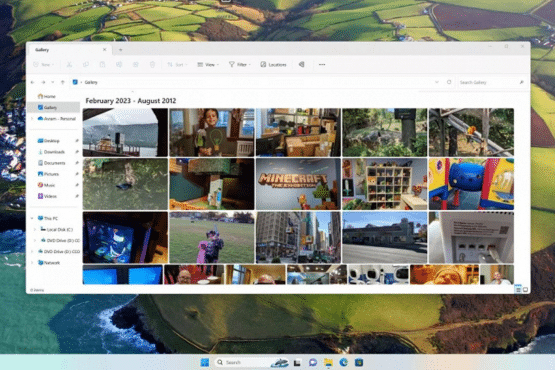Go up one folder level arrow

tap(63, 82)
